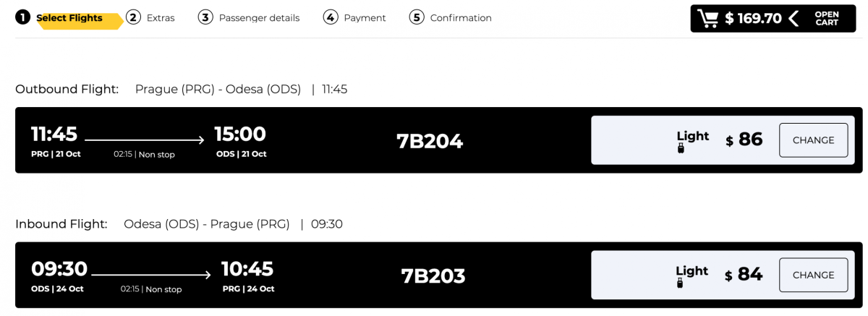The width and height of the screenshot is (868, 316).
Task: Expand cart using the chevron arrow
Action: [794, 19]
